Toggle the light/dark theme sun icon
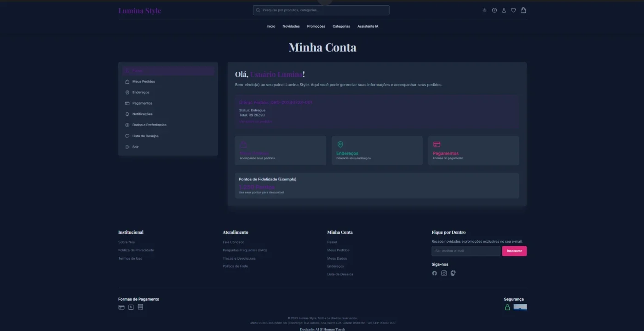The height and width of the screenshot is (331, 644). pyautogui.click(x=484, y=10)
